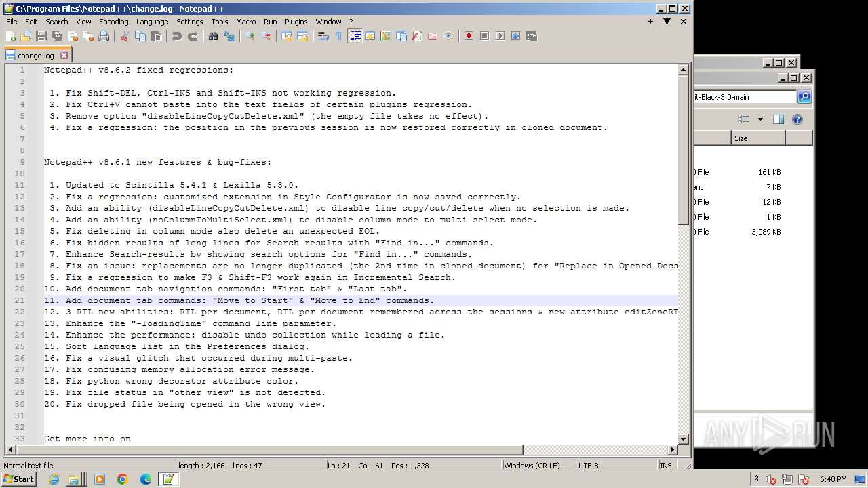Click the Zoom In toolbar icon
Image resolution: width=868 pixels, height=488 pixels.
pyautogui.click(x=250, y=36)
